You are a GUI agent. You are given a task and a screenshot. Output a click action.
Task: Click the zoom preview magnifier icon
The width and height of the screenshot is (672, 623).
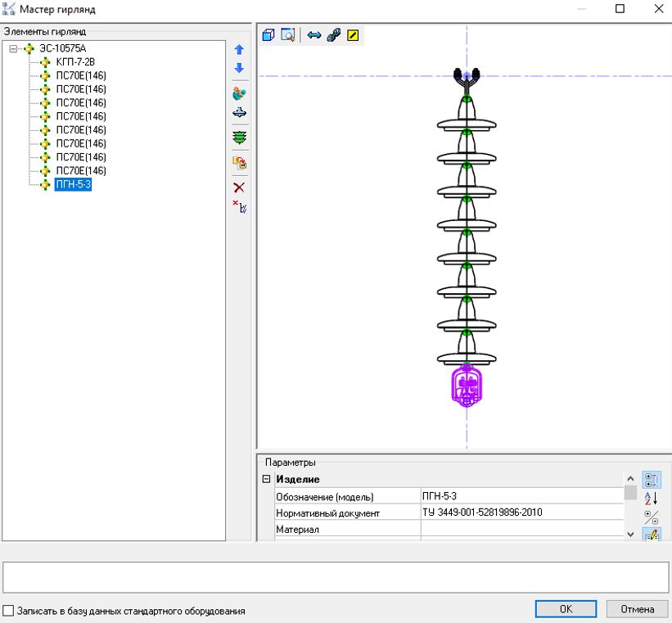click(x=287, y=35)
